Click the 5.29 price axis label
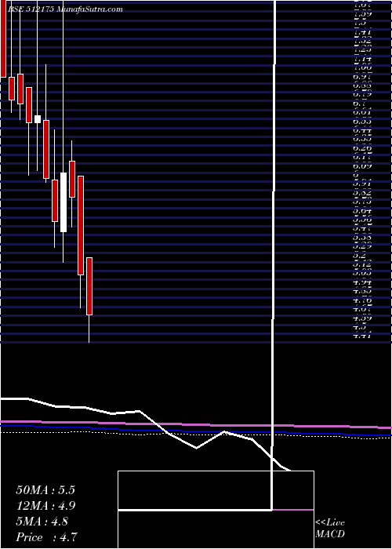The image size is (392, 549). 362,246
